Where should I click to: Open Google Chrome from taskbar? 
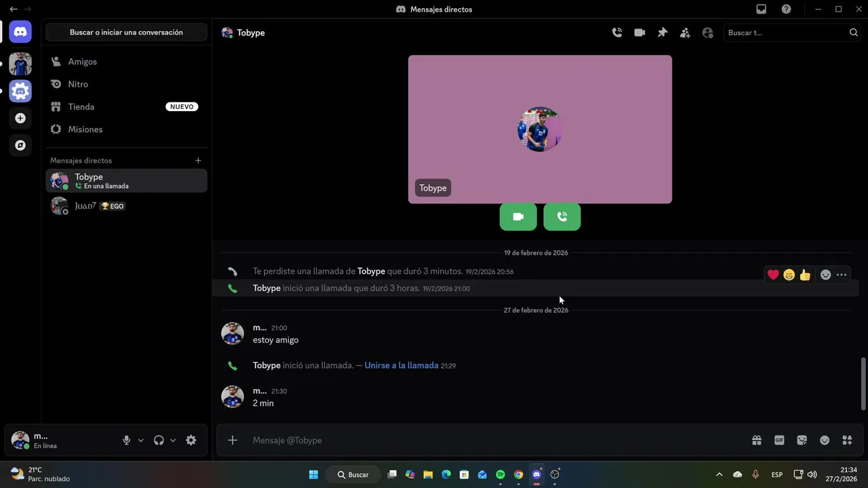pyautogui.click(x=518, y=474)
